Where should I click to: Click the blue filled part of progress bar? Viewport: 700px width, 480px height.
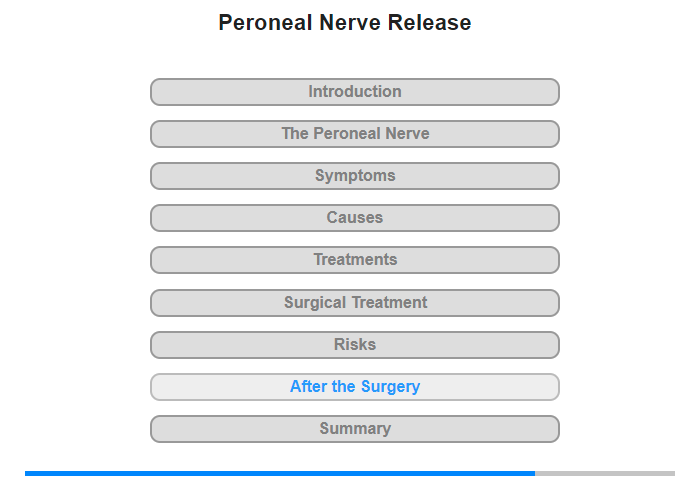(280, 473)
